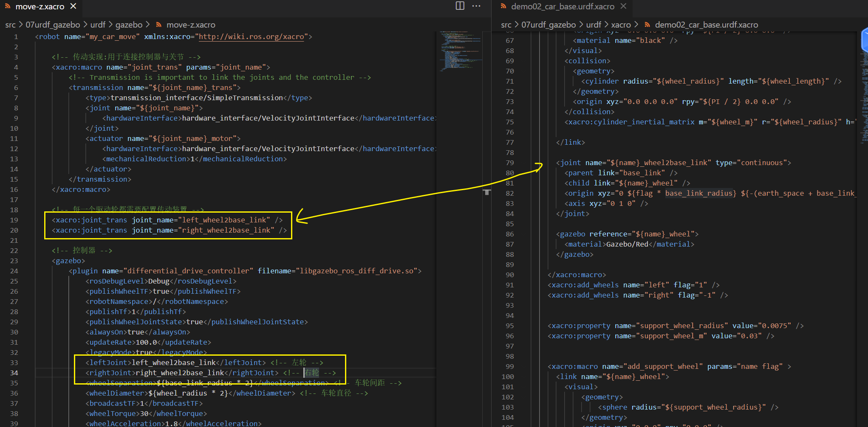Click 'my_car_move' robot name on line 1

click(112, 37)
